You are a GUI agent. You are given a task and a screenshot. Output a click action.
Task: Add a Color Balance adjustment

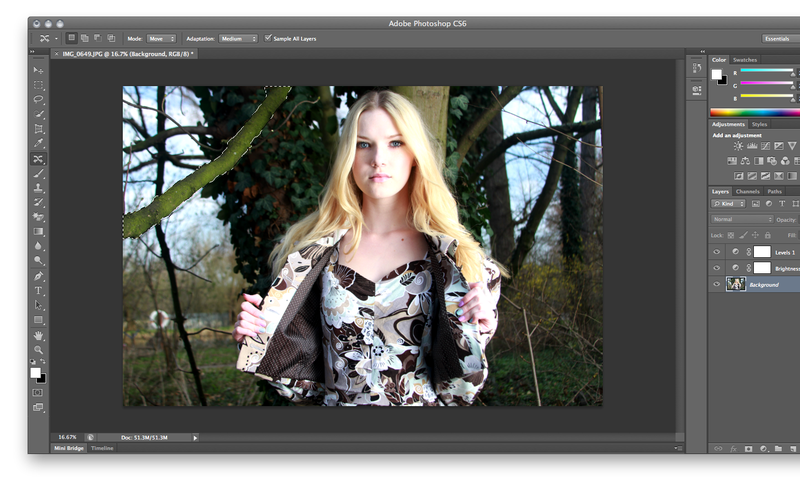(745, 161)
